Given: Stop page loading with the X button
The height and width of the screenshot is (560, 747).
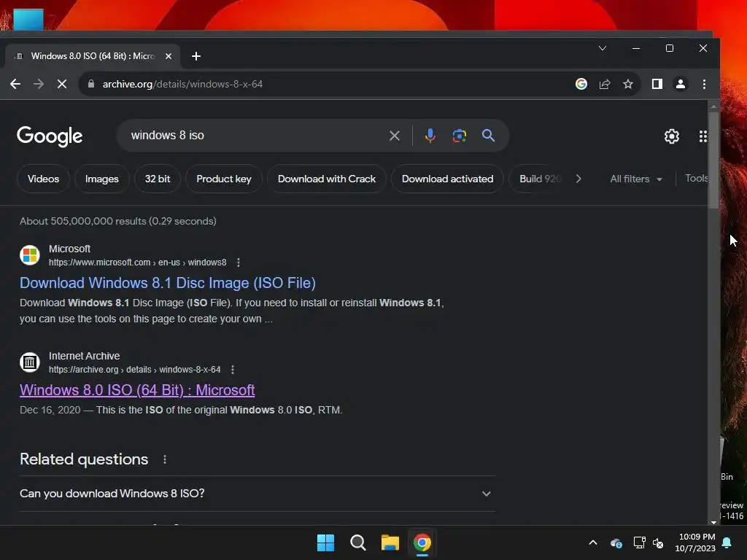Looking at the screenshot, I should 62,85.
